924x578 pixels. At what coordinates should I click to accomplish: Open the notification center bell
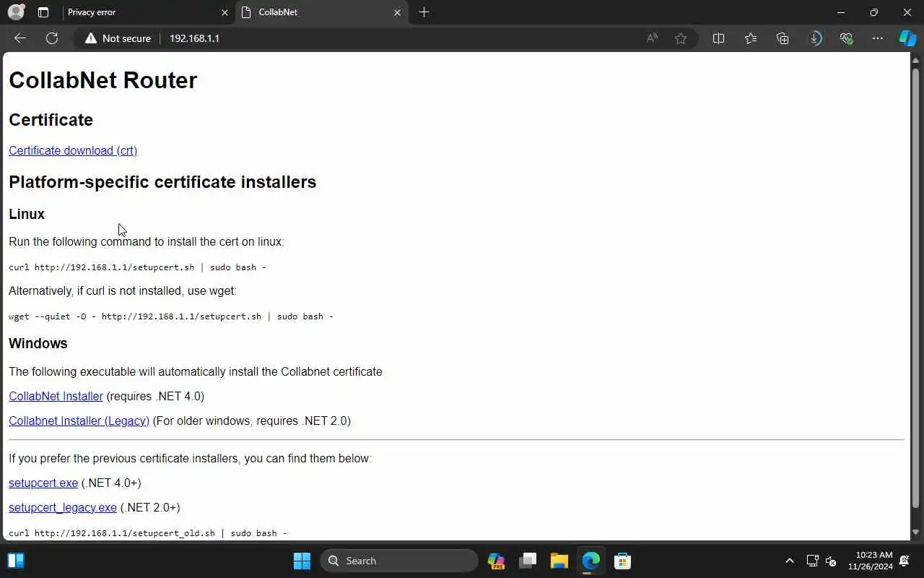905,561
